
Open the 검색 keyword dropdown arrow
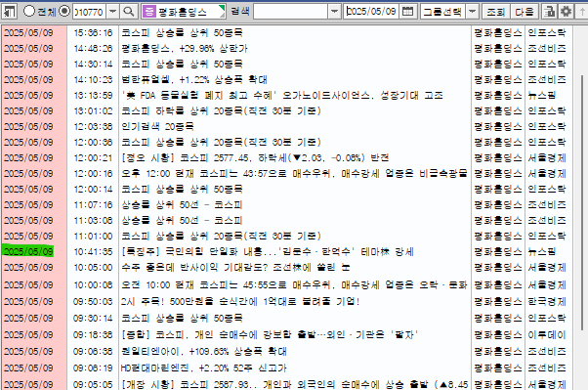334,12
